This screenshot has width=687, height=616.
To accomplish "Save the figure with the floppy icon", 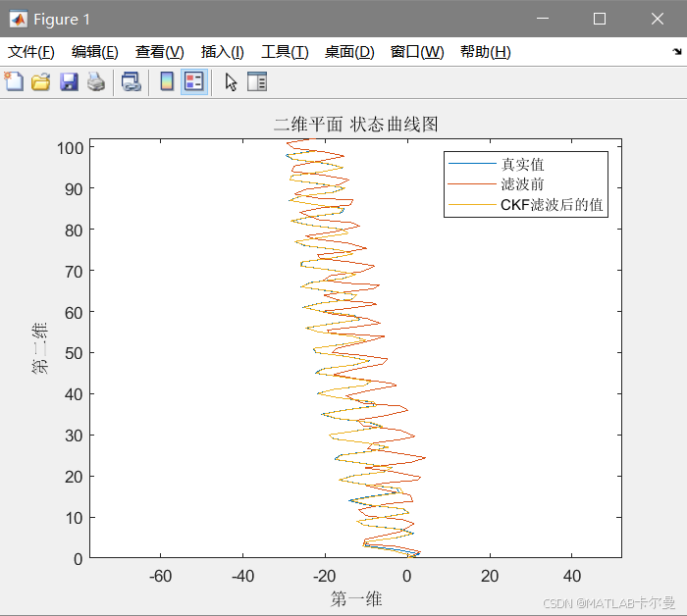I will pos(69,81).
